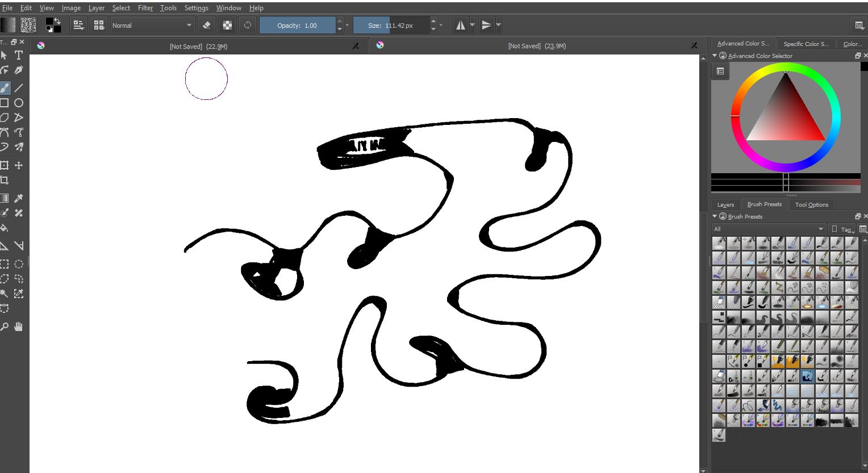Select the Color Picker eyedropper tool
This screenshot has height=473, width=868.
pyautogui.click(x=19, y=198)
